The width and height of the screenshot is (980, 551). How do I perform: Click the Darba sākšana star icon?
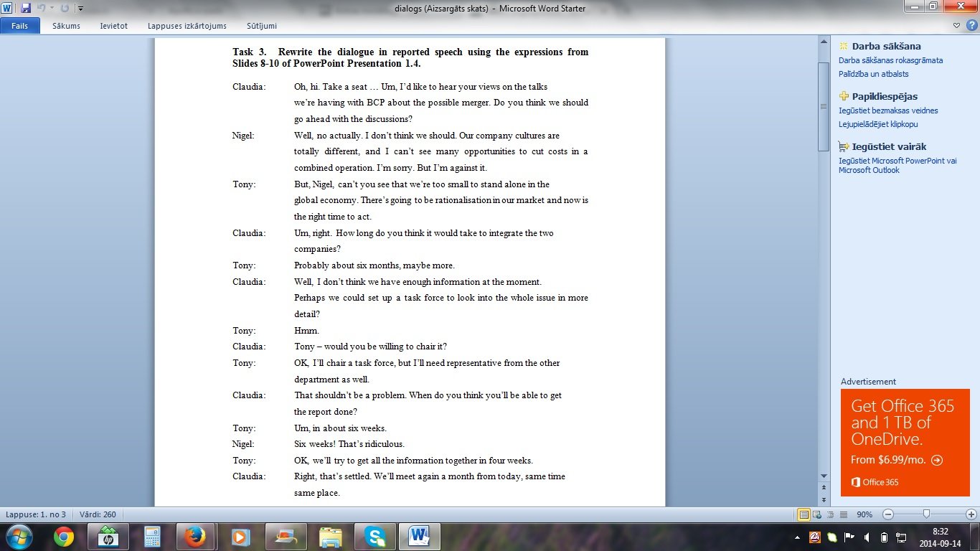click(x=844, y=46)
